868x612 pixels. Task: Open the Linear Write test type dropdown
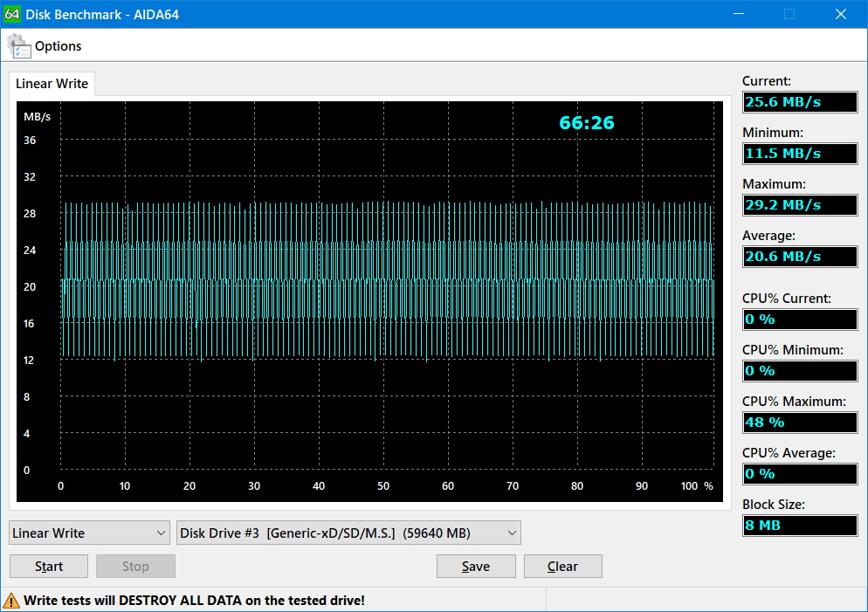tap(89, 533)
